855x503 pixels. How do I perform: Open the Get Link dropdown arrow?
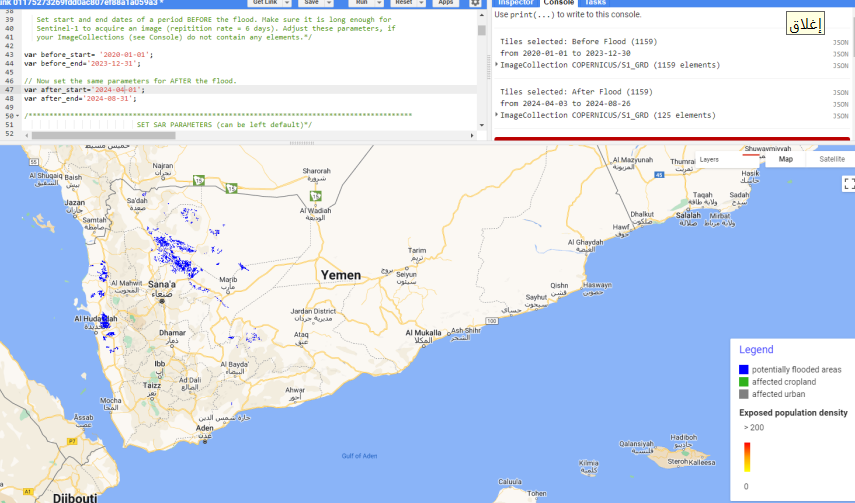tap(288, 3)
